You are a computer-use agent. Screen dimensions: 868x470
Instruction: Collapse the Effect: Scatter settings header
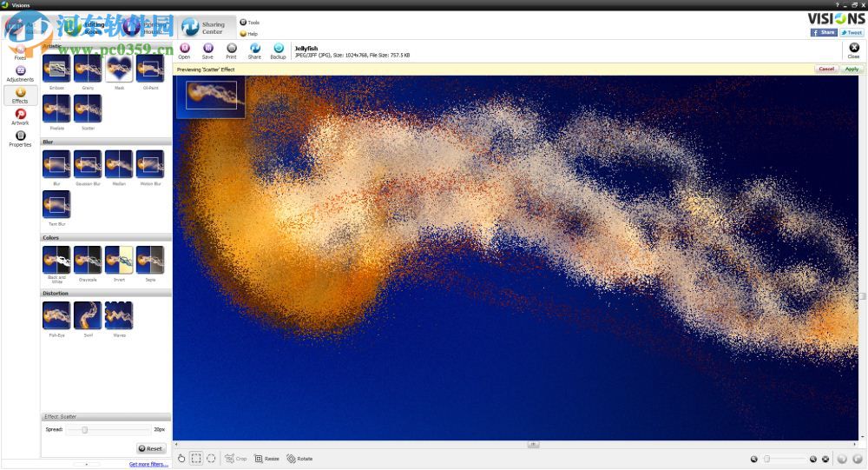[106, 416]
